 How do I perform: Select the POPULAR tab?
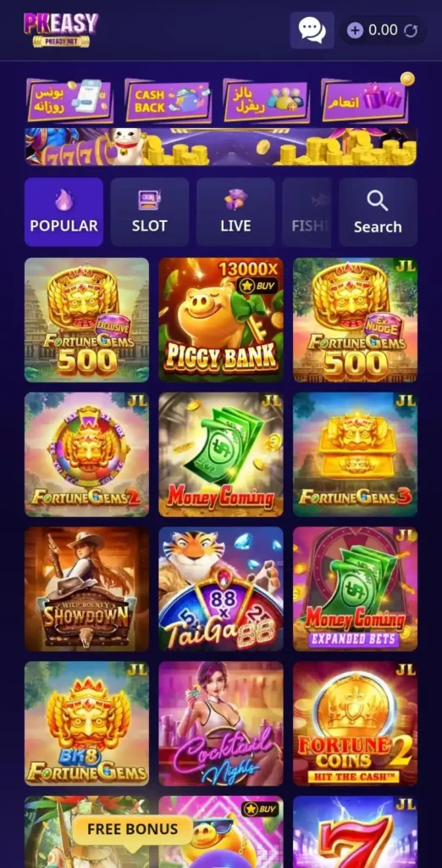[x=64, y=212]
